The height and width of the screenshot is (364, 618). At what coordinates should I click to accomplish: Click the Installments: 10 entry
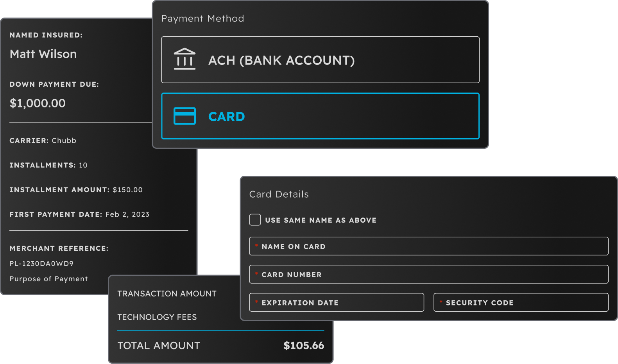point(48,165)
